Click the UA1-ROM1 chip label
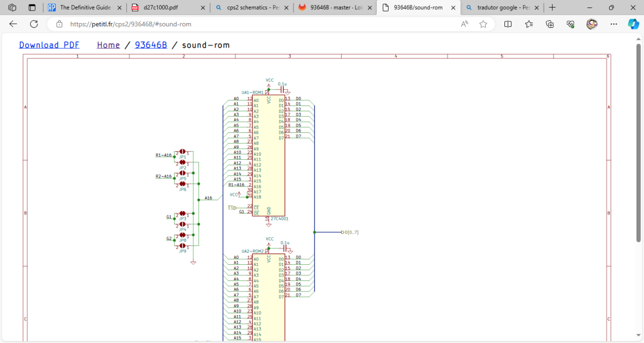Image resolution: width=644 pixels, height=343 pixels. coord(253,93)
